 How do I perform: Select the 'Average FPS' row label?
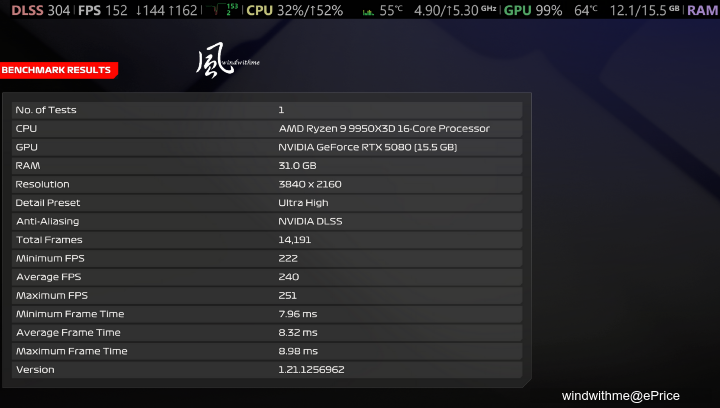pyautogui.click(x=49, y=277)
